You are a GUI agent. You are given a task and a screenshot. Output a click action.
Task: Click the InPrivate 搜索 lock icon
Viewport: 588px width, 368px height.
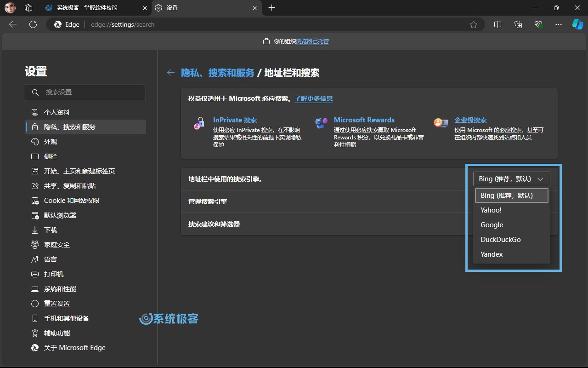(x=199, y=123)
